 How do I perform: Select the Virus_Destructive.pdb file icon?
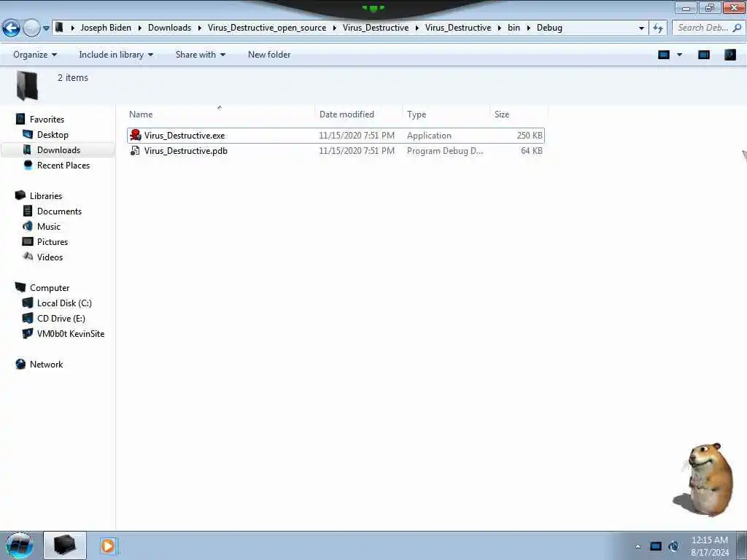pos(135,150)
